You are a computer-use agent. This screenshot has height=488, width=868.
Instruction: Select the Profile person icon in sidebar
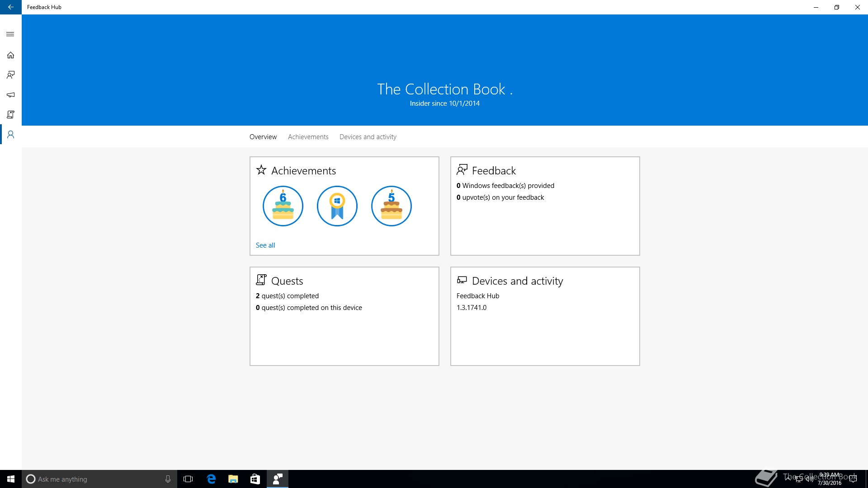(10, 135)
